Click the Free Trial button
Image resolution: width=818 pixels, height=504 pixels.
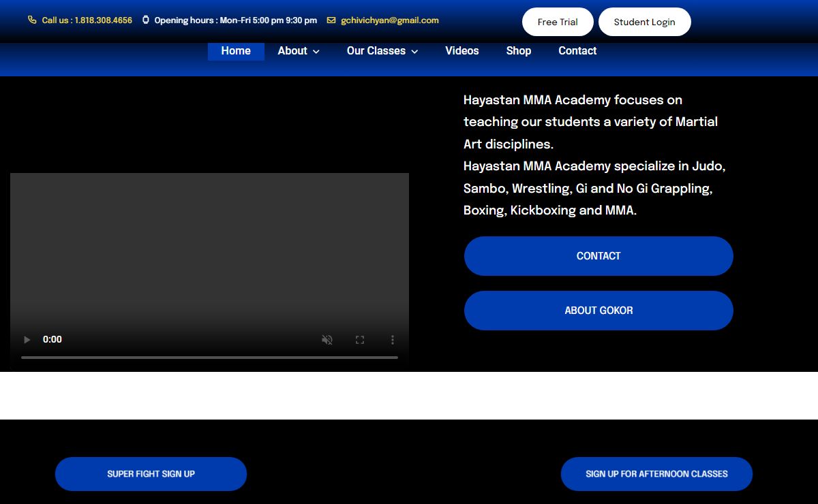click(x=558, y=22)
